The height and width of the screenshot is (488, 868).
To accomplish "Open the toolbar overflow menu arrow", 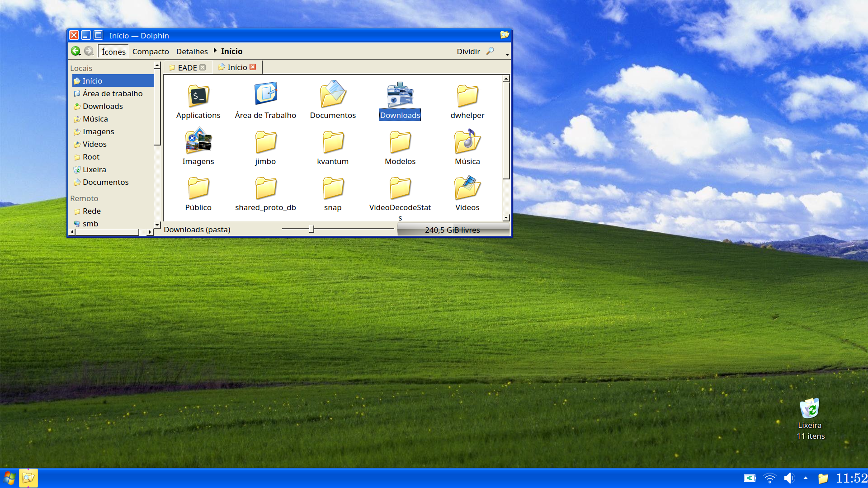I will coord(507,54).
